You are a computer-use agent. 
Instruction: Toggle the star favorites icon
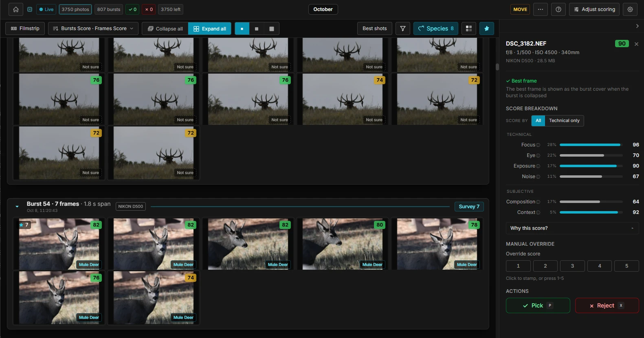[486, 28]
